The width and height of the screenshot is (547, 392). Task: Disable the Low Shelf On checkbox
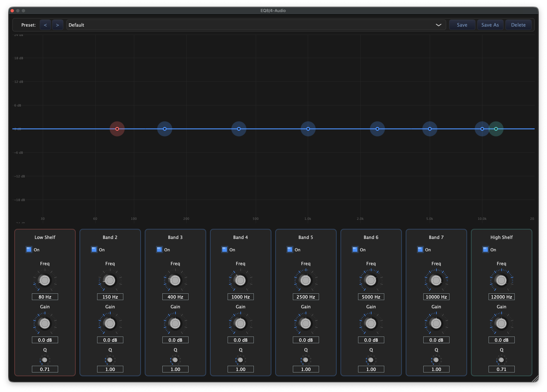point(28,249)
